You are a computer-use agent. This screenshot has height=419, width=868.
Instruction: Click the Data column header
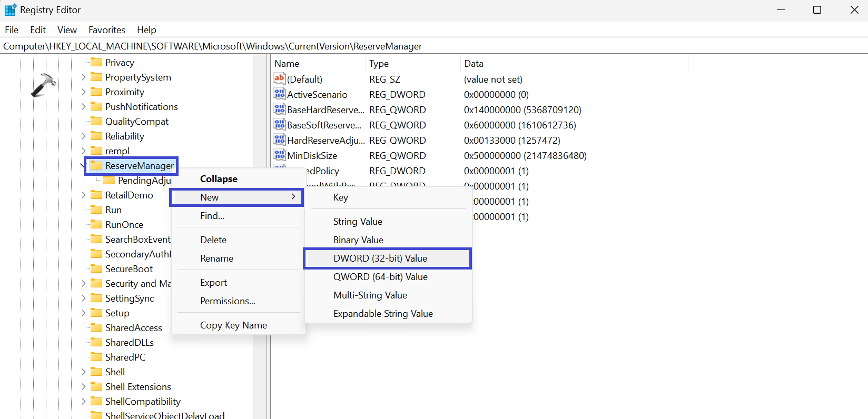tap(474, 64)
